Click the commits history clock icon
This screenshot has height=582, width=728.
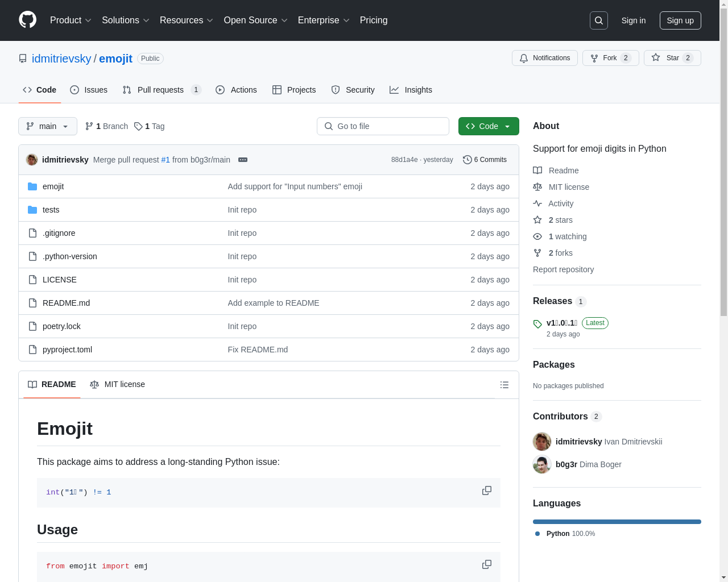468,160
